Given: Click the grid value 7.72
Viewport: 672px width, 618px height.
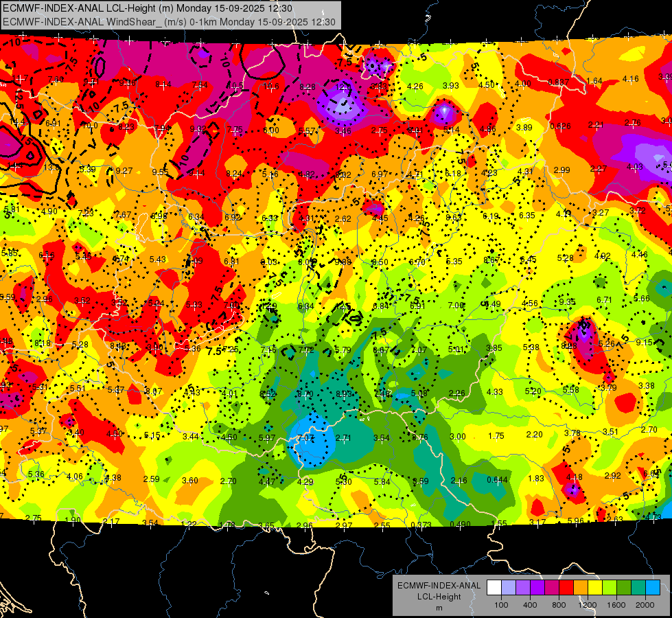Looking at the screenshot, I should [306, 350].
